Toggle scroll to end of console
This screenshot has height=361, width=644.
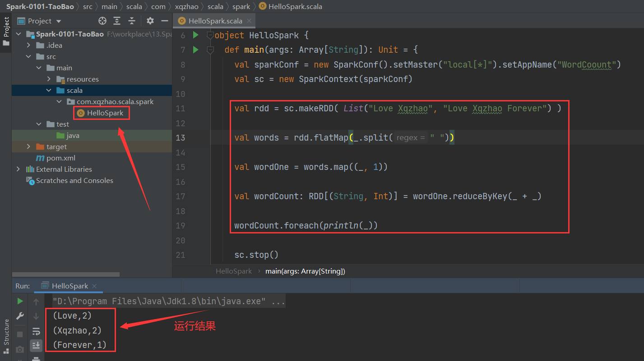[36, 346]
